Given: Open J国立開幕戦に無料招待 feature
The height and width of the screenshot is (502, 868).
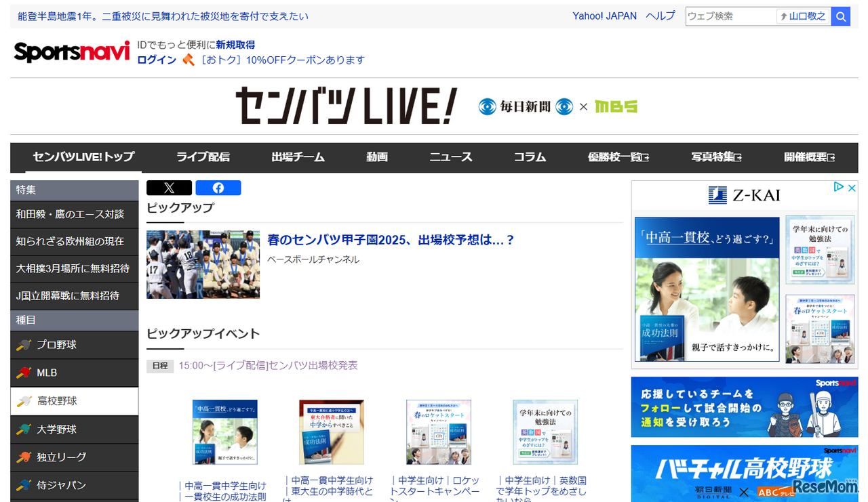Looking at the screenshot, I should 75,295.
